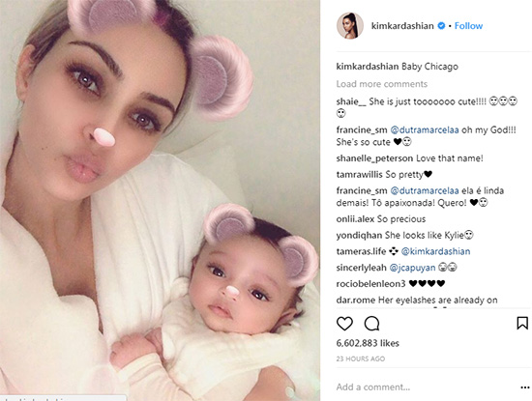This screenshot has width=532, height=401.
Task: Open the profile picture avatar
Action: [350, 26]
